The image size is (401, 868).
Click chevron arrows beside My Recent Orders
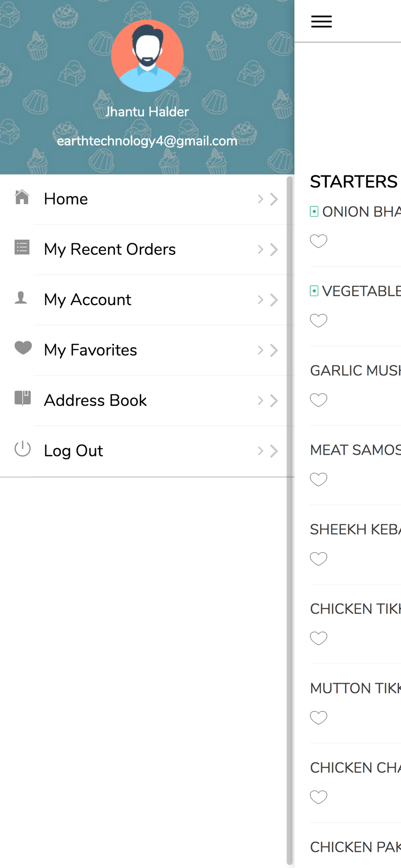point(268,250)
